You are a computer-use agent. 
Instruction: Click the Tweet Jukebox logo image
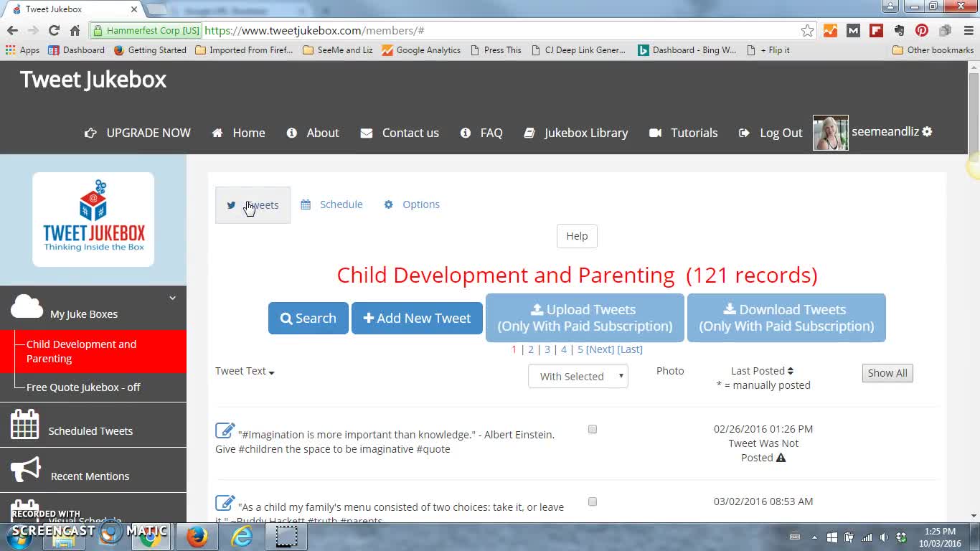click(x=93, y=220)
